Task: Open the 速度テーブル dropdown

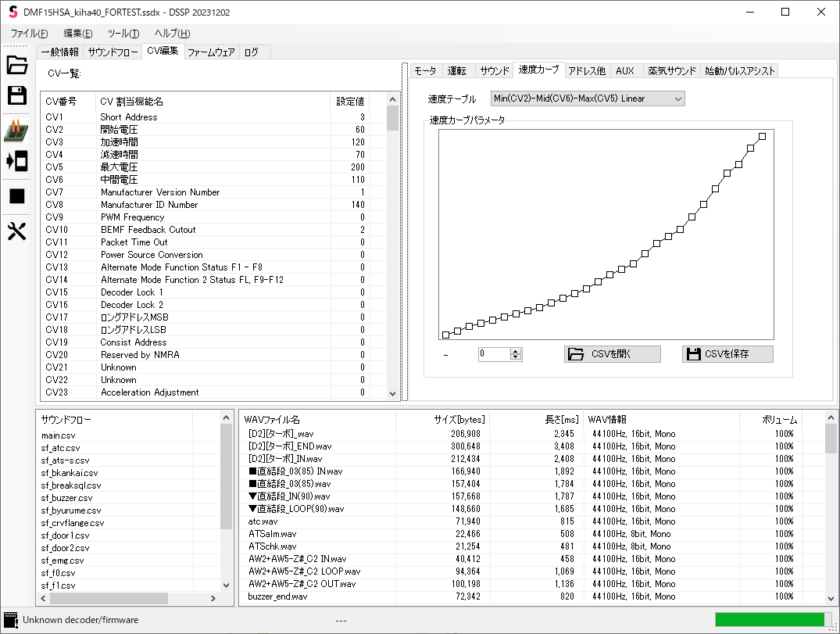Action: (587, 99)
